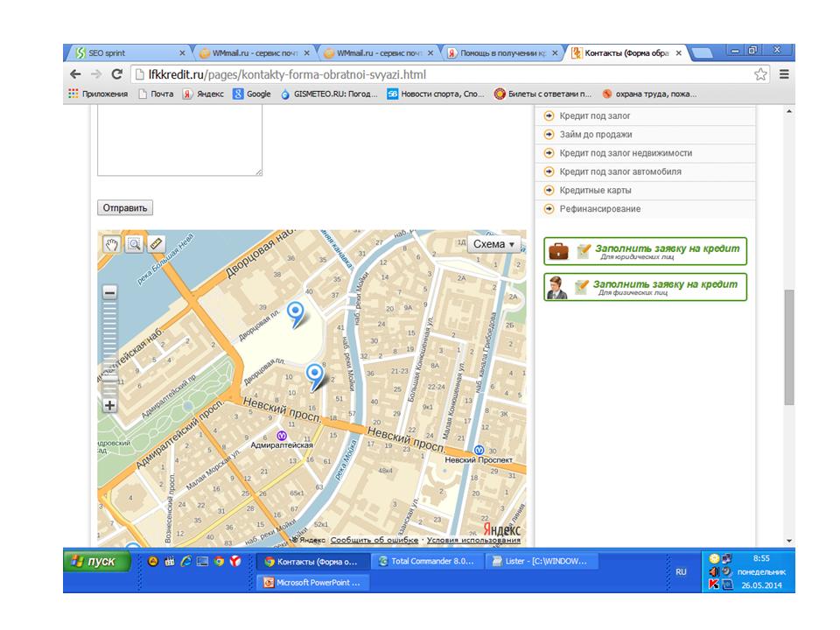Zoom out map with minus button
This screenshot has height=630, width=840.
pyautogui.click(x=109, y=294)
